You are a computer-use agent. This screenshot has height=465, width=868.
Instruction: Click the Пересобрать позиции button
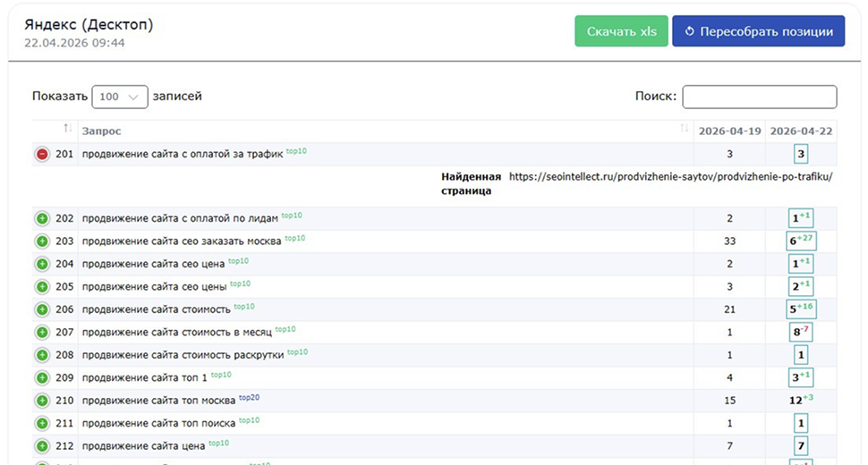tap(759, 31)
